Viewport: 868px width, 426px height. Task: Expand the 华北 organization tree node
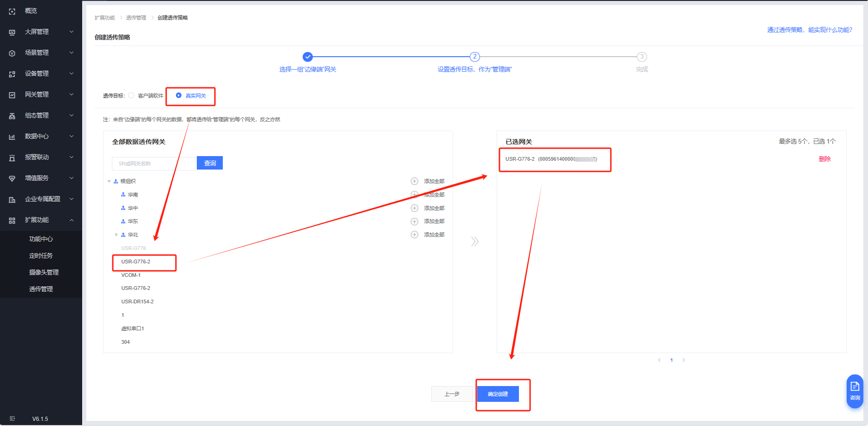116,235
